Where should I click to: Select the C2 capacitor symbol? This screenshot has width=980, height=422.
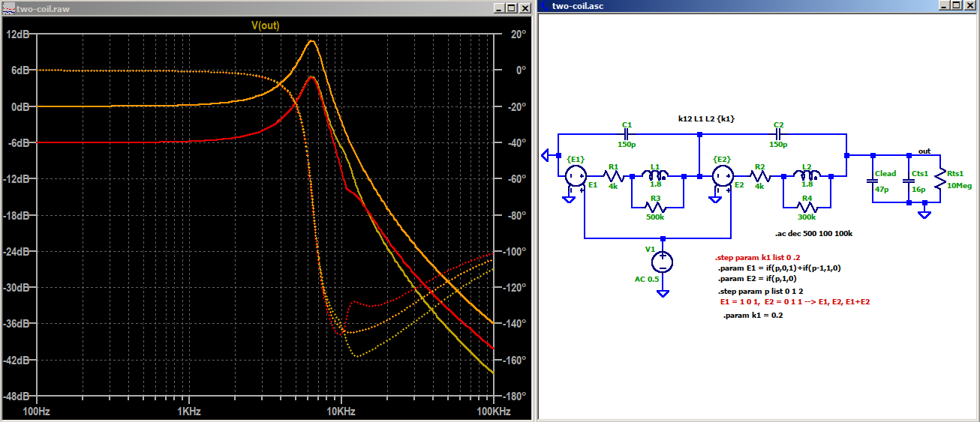coord(778,134)
